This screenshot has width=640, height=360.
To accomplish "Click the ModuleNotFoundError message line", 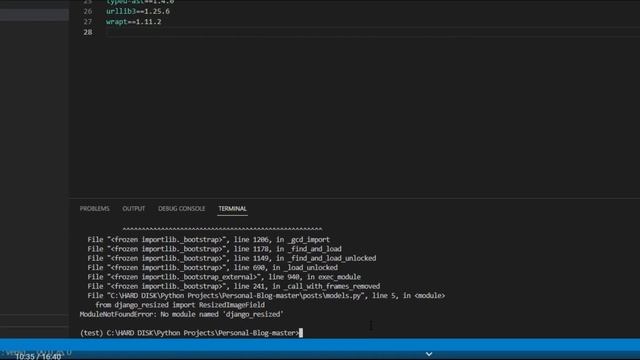I will (182, 314).
